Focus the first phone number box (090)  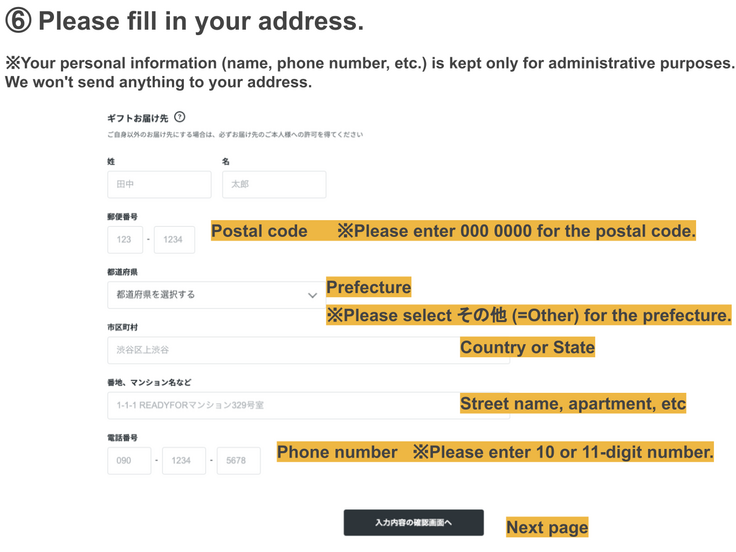129,460
